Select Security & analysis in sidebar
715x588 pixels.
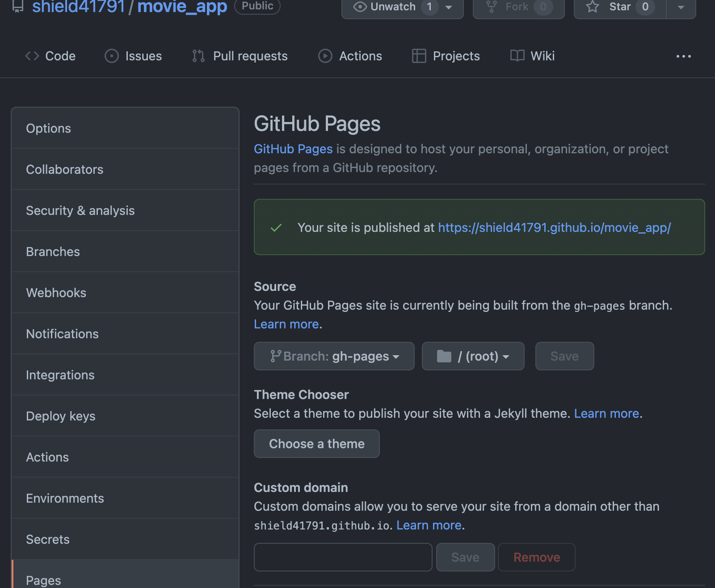point(125,210)
